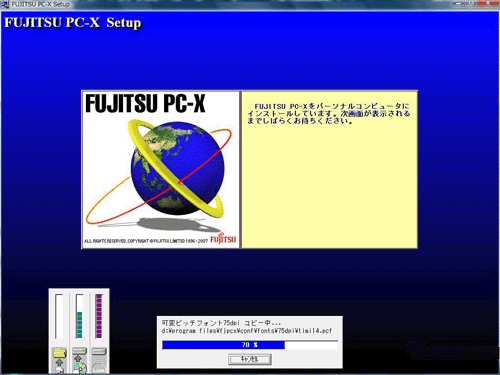Click the red FUJITSU logo
This screenshot has height=375, width=500.
(x=223, y=239)
